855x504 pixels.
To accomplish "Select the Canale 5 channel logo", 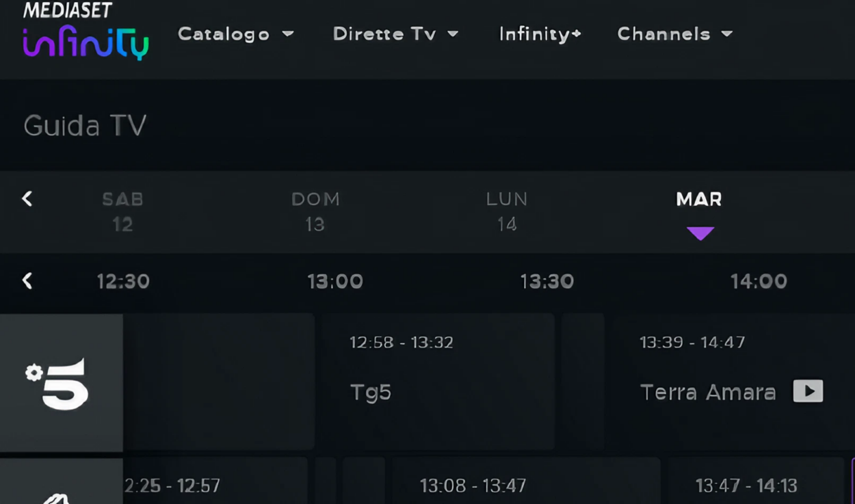I will click(x=61, y=383).
